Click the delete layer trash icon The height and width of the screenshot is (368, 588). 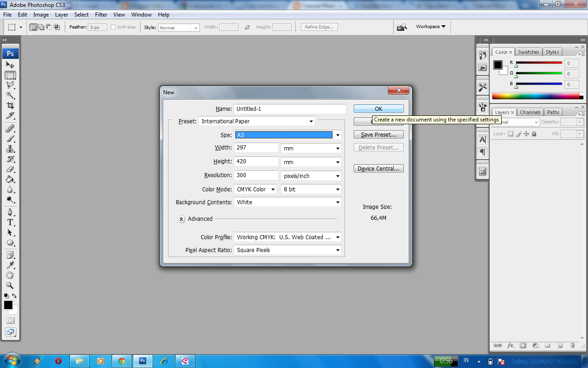[572, 345]
